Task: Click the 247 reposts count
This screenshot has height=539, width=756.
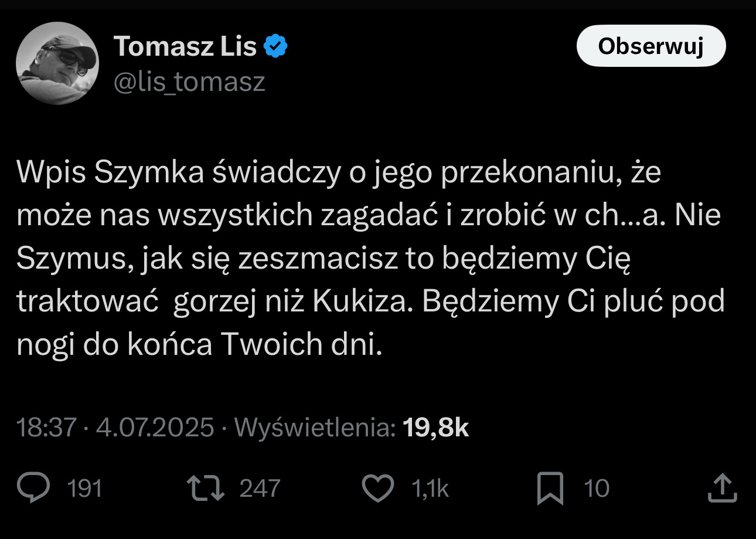Action: (260, 489)
